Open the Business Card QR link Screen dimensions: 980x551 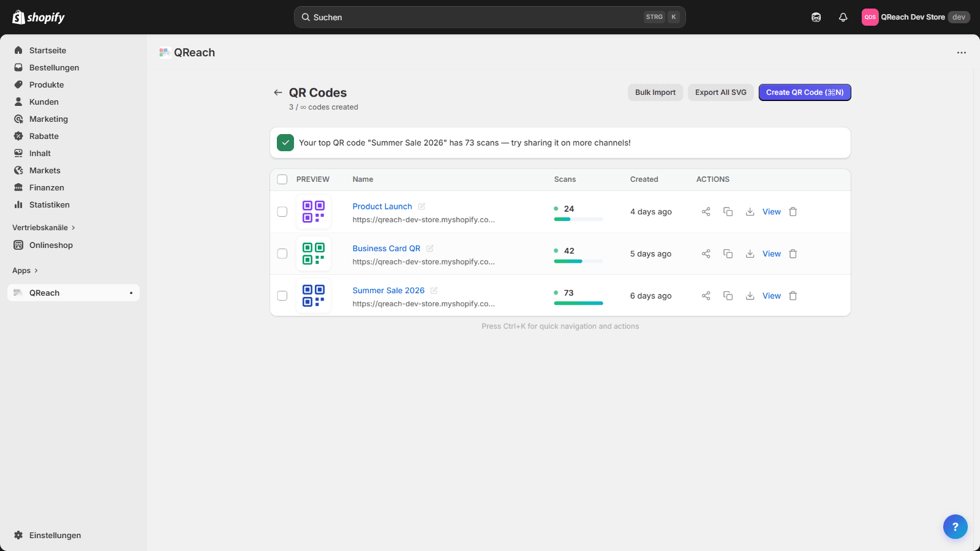pyautogui.click(x=386, y=249)
